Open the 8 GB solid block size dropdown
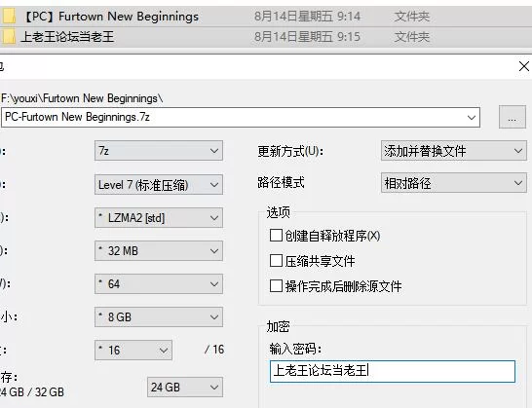This screenshot has width=532, height=408. [159, 317]
